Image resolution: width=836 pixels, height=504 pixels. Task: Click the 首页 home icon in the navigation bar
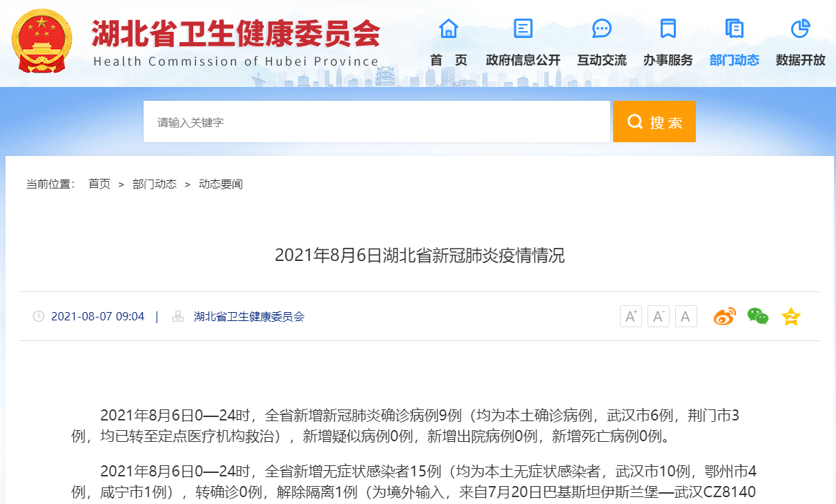[448, 28]
